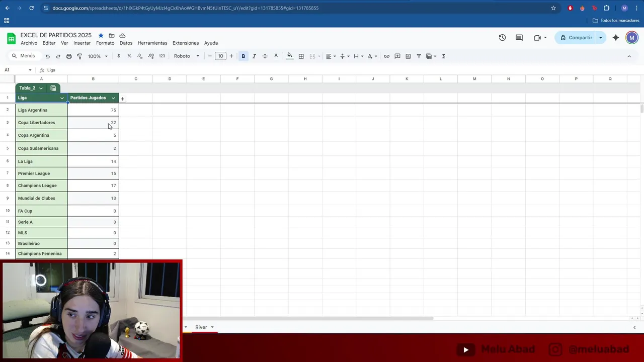Bookmark page with Chrome star icon

(x=553, y=8)
